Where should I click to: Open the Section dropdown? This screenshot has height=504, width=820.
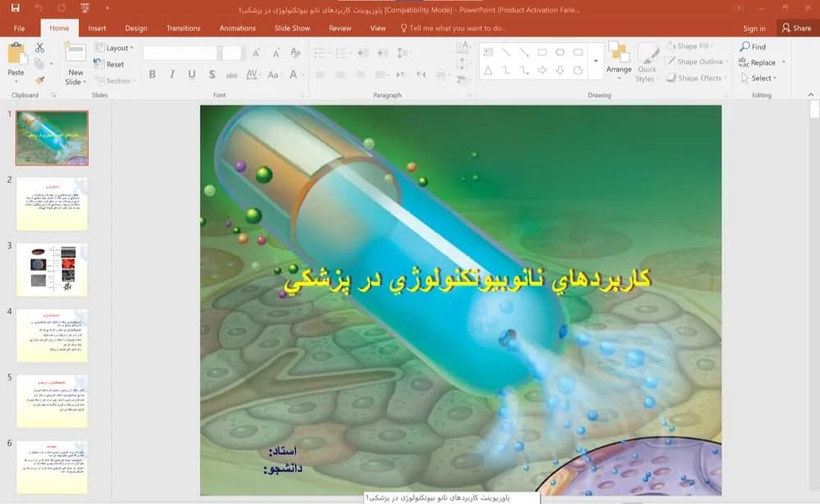click(x=115, y=80)
